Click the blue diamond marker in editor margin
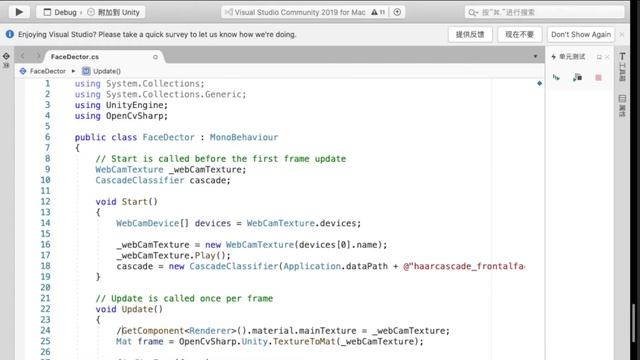Image resolution: width=640 pixels, height=360 pixels. coord(539,83)
